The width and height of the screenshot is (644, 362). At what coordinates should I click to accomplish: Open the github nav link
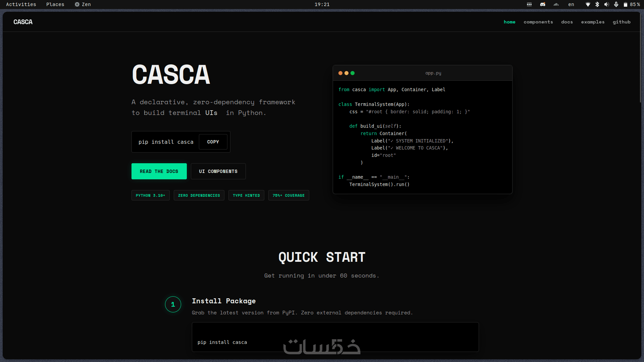pyautogui.click(x=622, y=22)
